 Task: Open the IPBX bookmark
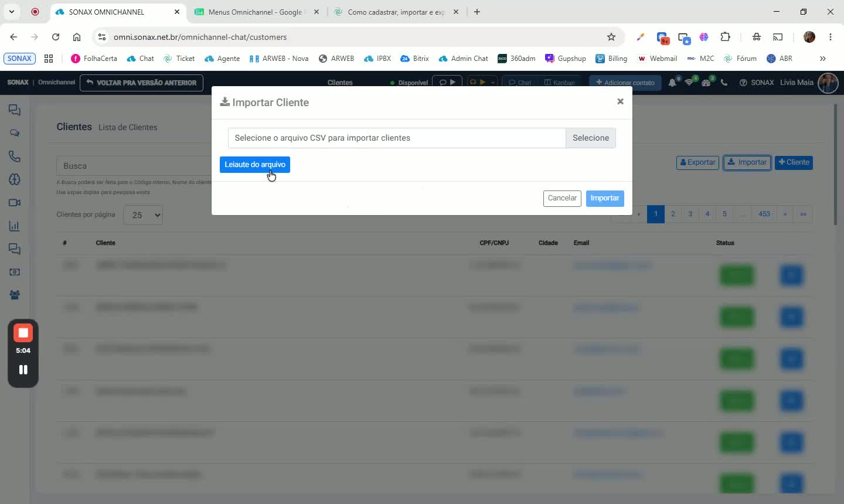click(377, 59)
